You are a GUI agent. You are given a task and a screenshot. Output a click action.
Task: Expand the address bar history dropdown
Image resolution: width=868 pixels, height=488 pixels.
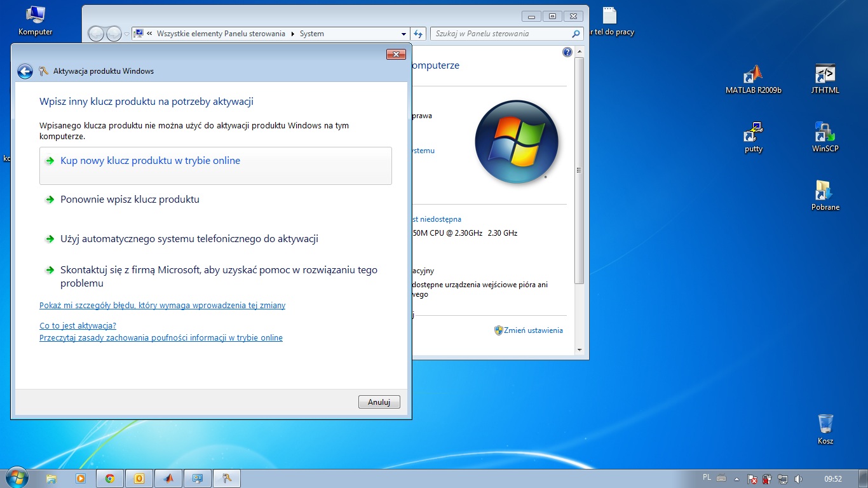tap(403, 34)
